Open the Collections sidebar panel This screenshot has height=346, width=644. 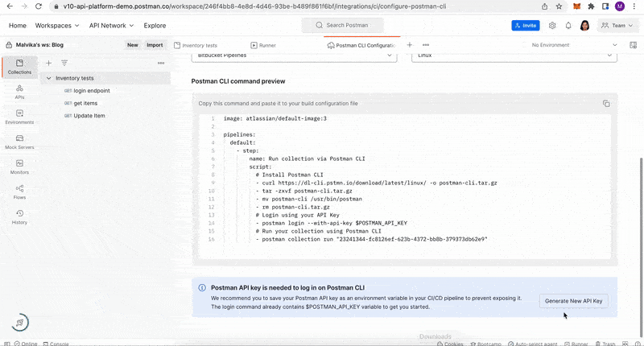(19, 67)
